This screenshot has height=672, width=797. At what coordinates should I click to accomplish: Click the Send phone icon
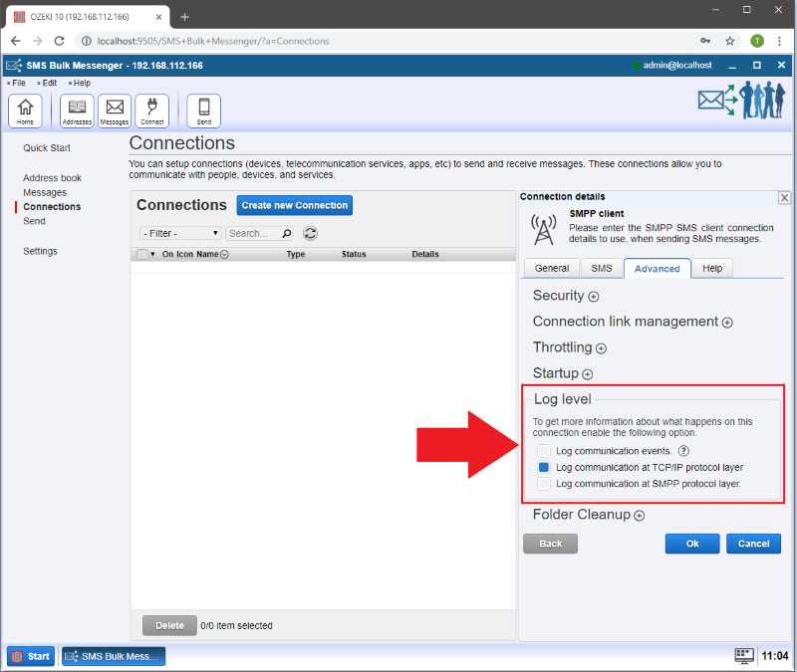[x=204, y=111]
